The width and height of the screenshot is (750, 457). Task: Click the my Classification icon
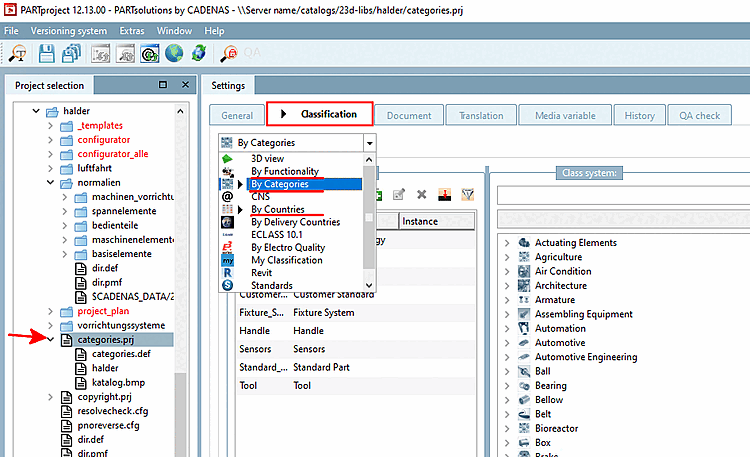pos(228,260)
